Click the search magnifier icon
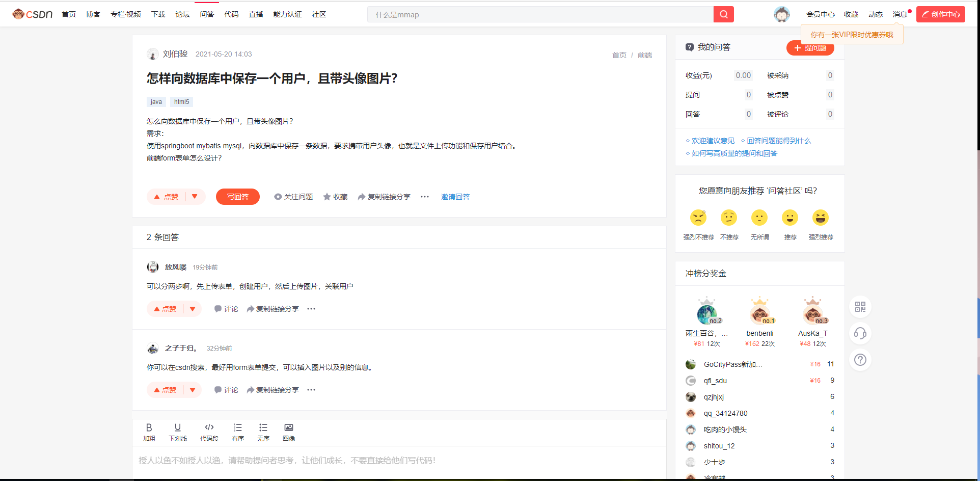The width and height of the screenshot is (980, 481). coord(723,14)
